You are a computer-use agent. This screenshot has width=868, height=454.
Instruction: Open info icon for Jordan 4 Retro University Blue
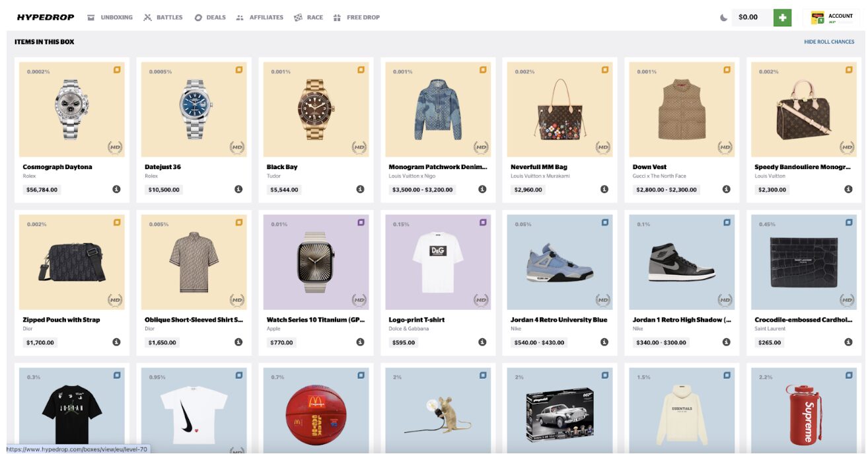click(604, 342)
